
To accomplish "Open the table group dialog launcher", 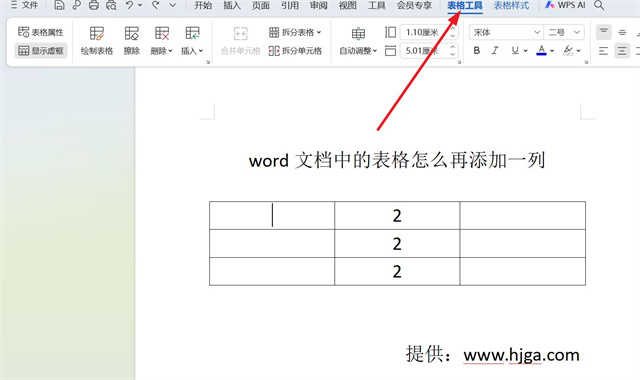I will pos(208,62).
